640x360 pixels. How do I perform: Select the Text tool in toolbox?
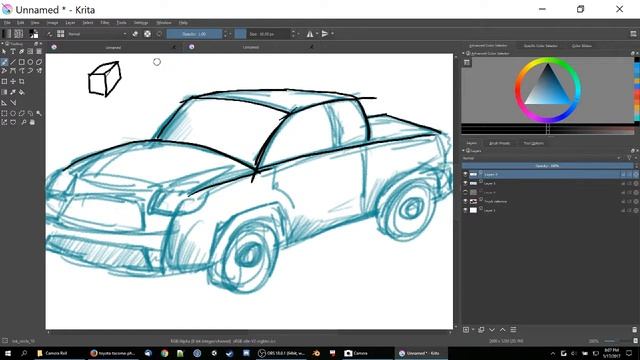click(x=13, y=51)
